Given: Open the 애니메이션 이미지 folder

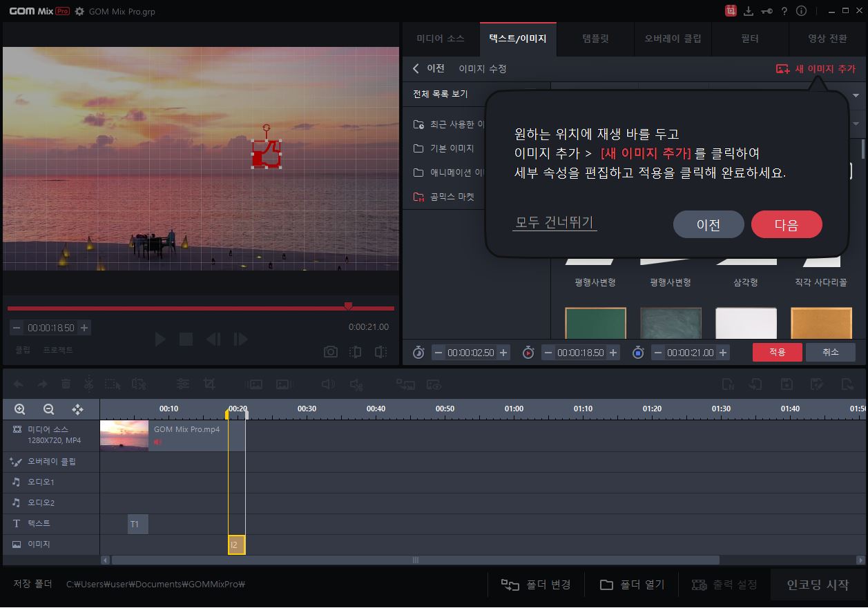Looking at the screenshot, I should [449, 173].
